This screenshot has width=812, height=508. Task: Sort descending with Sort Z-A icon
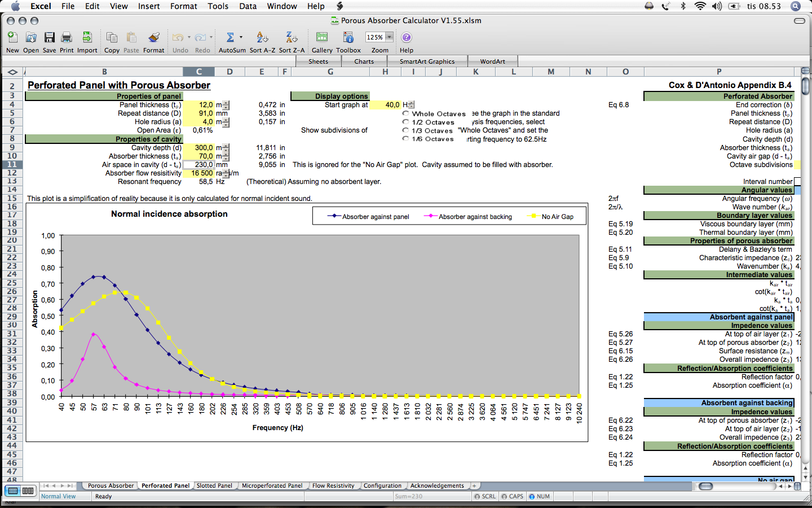coord(292,38)
